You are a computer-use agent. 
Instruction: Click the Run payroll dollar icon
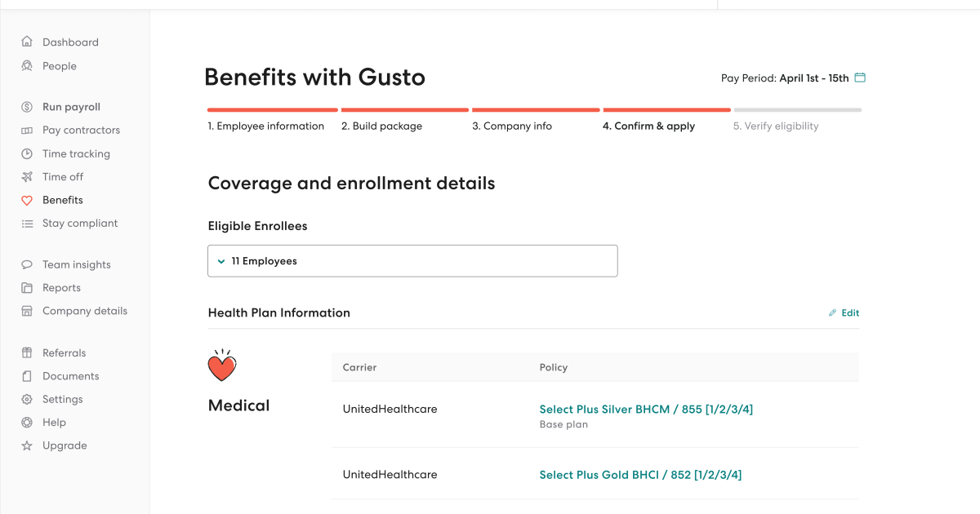pyautogui.click(x=27, y=107)
